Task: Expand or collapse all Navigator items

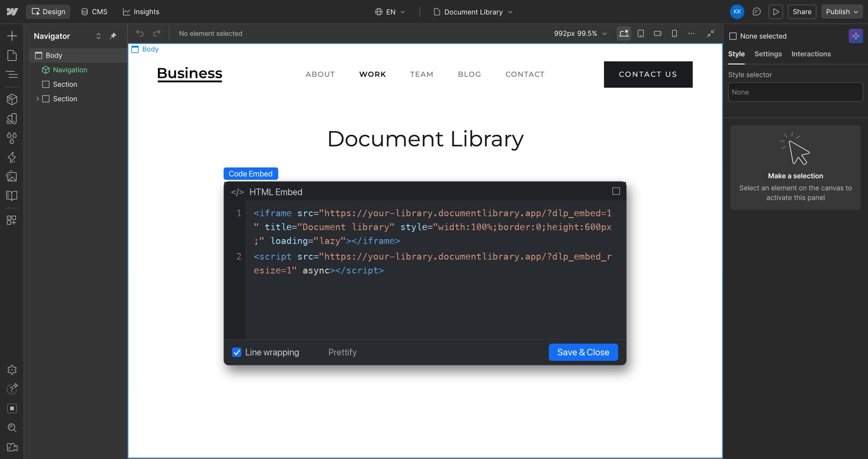Action: [x=98, y=36]
